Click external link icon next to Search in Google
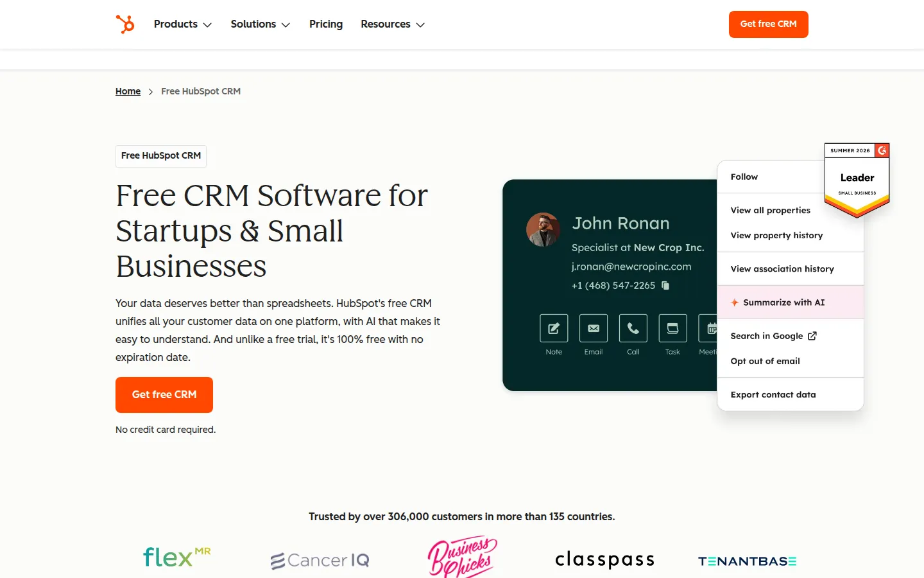The height and width of the screenshot is (578, 924). [x=812, y=336]
